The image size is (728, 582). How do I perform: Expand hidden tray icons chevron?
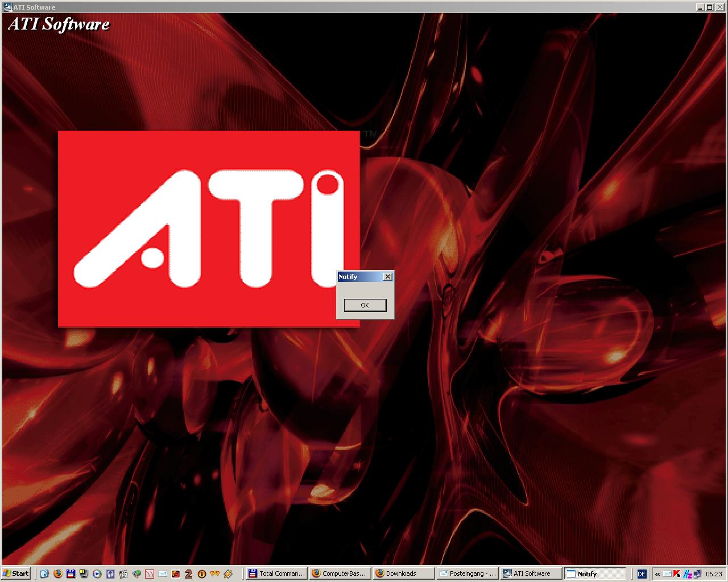pyautogui.click(x=657, y=574)
